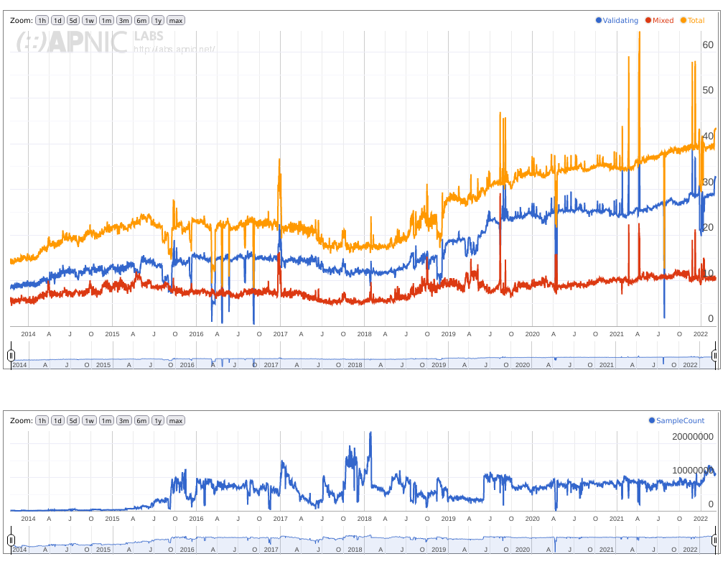Click 2018 in top chart range selector
The height and width of the screenshot is (564, 728).
pyautogui.click(x=355, y=365)
